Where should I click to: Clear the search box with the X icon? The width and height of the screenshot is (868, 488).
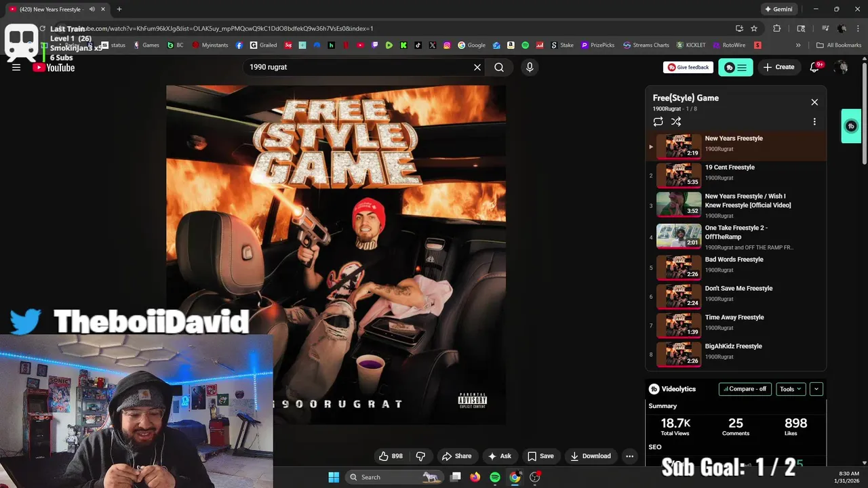477,67
